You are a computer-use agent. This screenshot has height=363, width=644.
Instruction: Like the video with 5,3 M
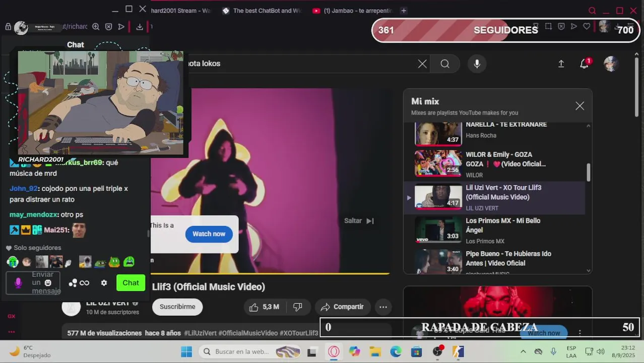[264, 307]
